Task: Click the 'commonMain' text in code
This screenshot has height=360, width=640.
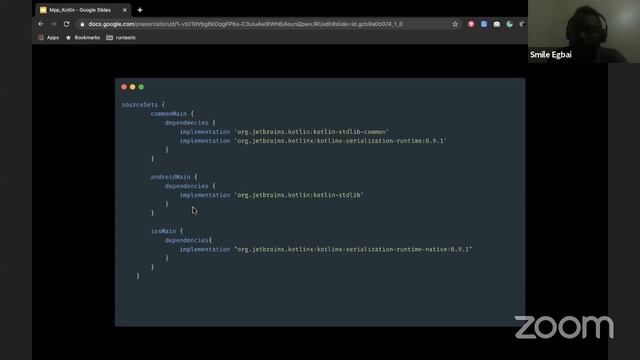Action: click(169, 114)
